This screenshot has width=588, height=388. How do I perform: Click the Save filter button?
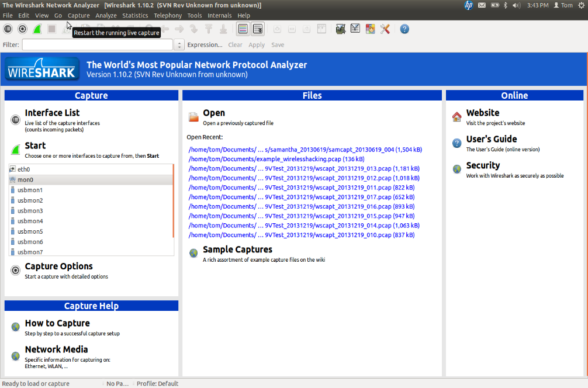tap(278, 44)
